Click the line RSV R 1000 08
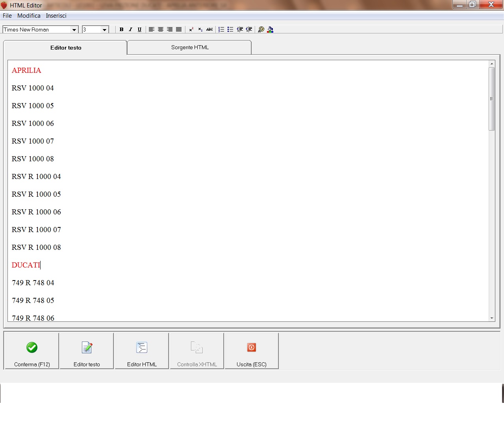This screenshot has height=430, width=504. pyautogui.click(x=36, y=247)
